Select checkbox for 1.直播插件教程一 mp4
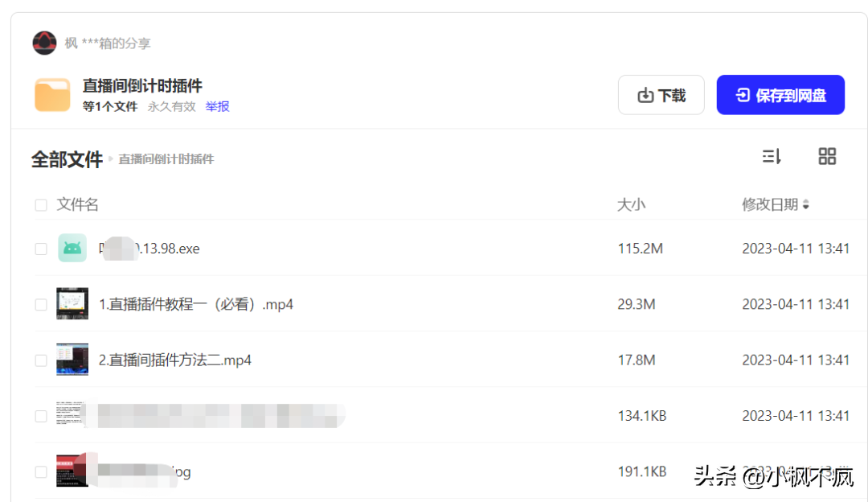Image resolution: width=868 pixels, height=502 pixels. point(41,305)
